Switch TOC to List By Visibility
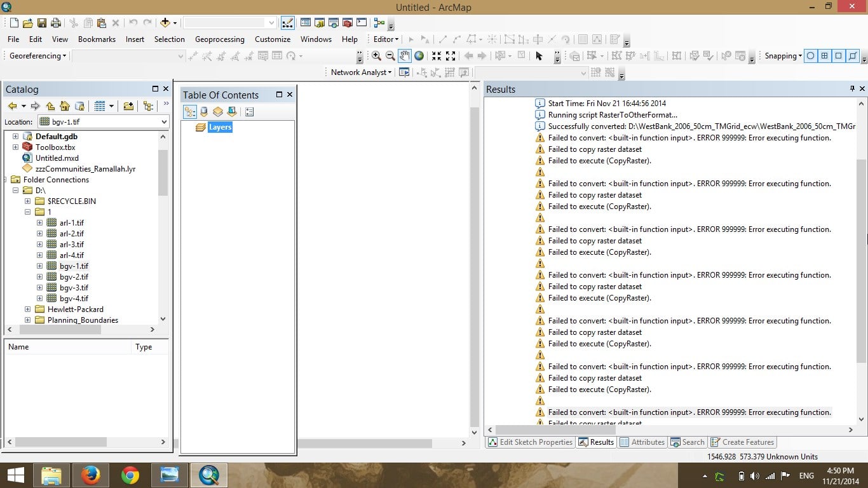This screenshot has width=868, height=488. (218, 112)
